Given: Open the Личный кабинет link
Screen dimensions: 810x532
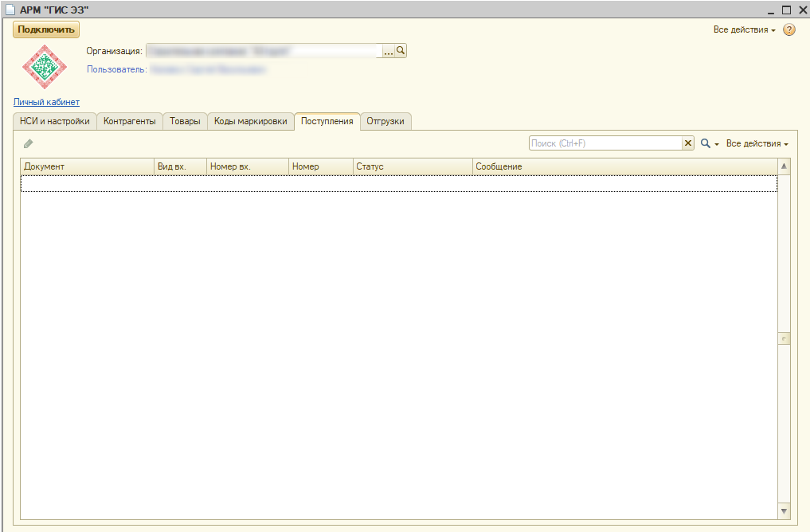Looking at the screenshot, I should (x=46, y=102).
